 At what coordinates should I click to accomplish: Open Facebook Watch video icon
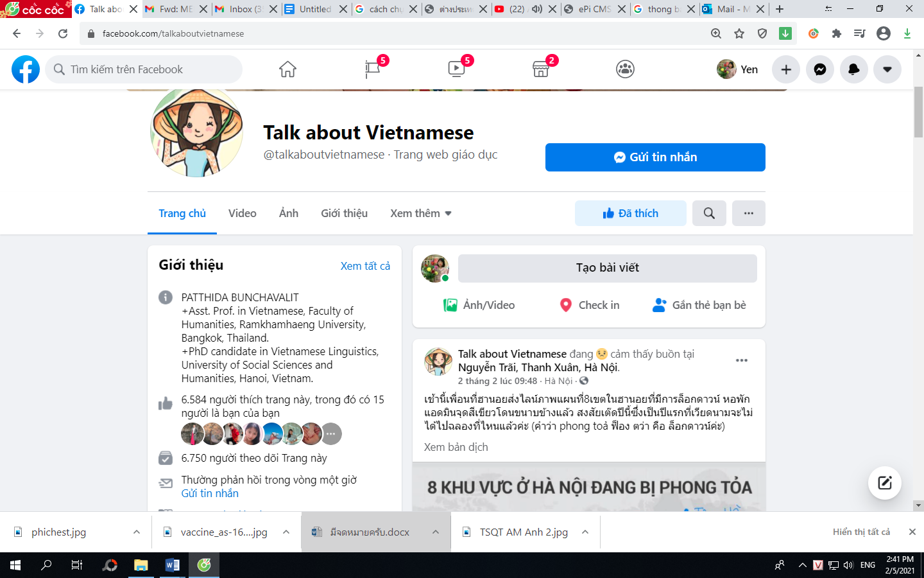click(x=456, y=69)
